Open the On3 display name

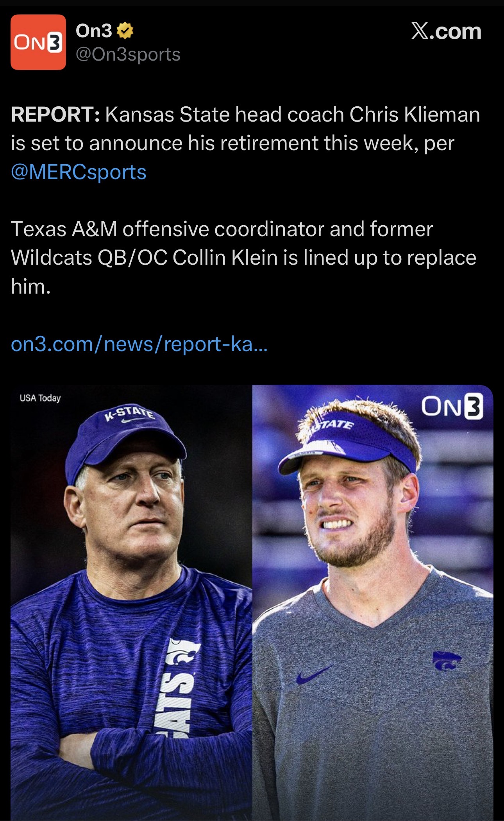click(94, 31)
